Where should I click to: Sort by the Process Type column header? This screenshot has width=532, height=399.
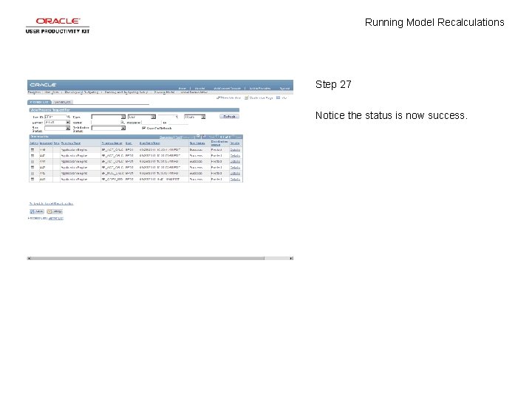(71, 143)
